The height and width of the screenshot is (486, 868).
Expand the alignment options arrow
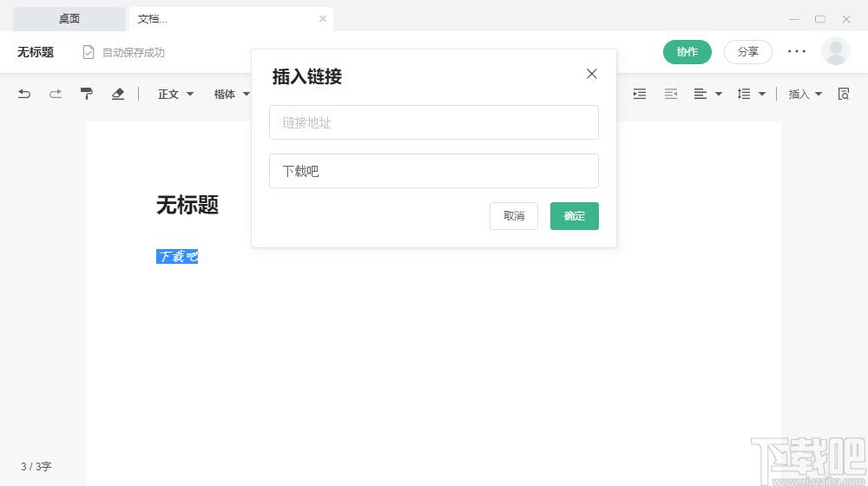(719, 94)
